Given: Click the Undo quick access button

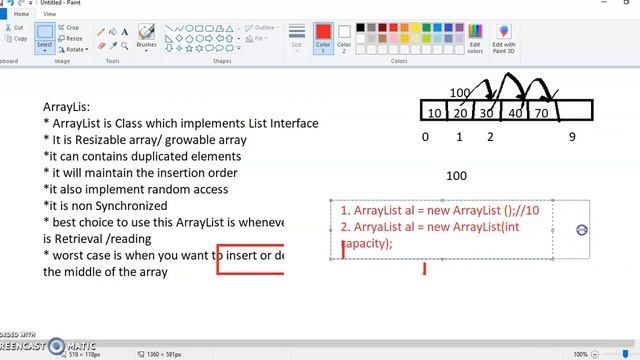Looking at the screenshot, I should 11,2.
